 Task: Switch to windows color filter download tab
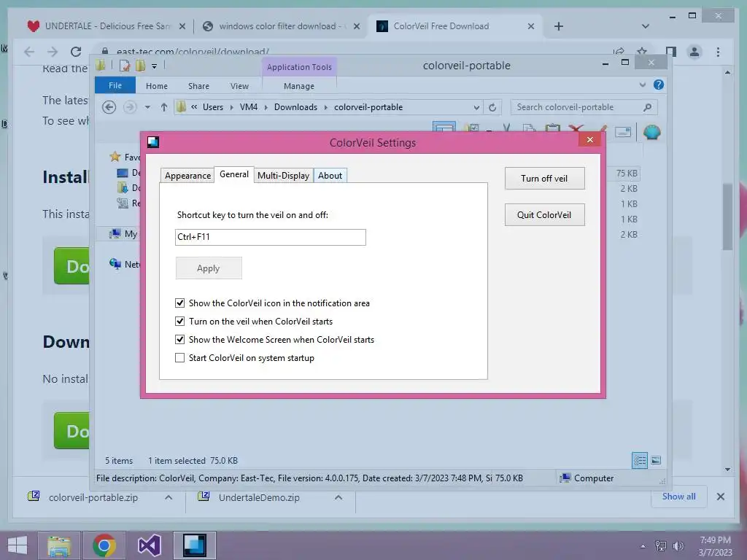[282, 26]
